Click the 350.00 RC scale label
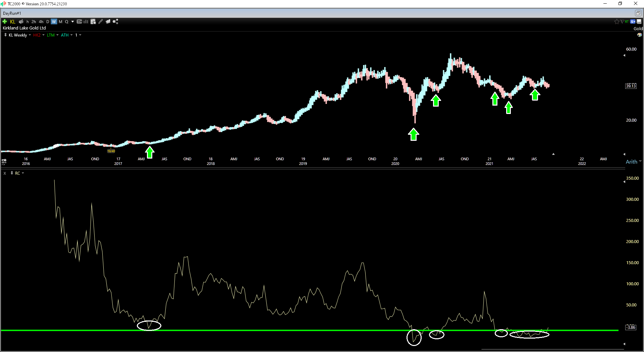 point(632,178)
